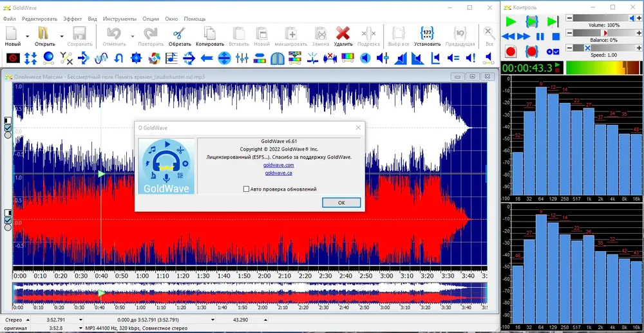Click the red record button
This screenshot has width=644, height=333.
point(511,52)
